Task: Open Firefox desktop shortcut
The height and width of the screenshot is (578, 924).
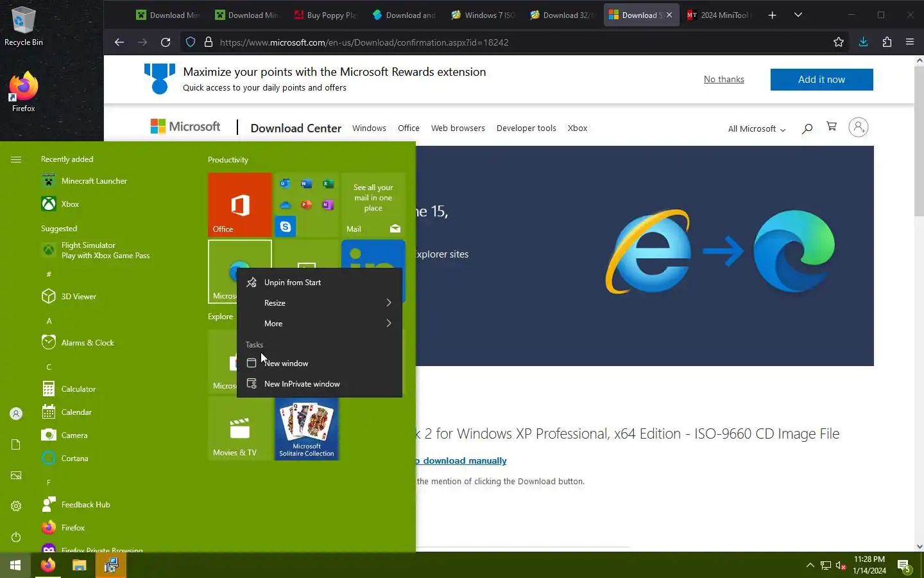Action: 24,93
